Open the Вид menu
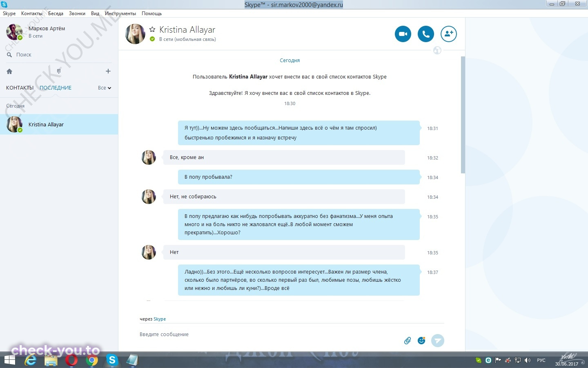Image resolution: width=588 pixels, height=368 pixels. point(95,13)
